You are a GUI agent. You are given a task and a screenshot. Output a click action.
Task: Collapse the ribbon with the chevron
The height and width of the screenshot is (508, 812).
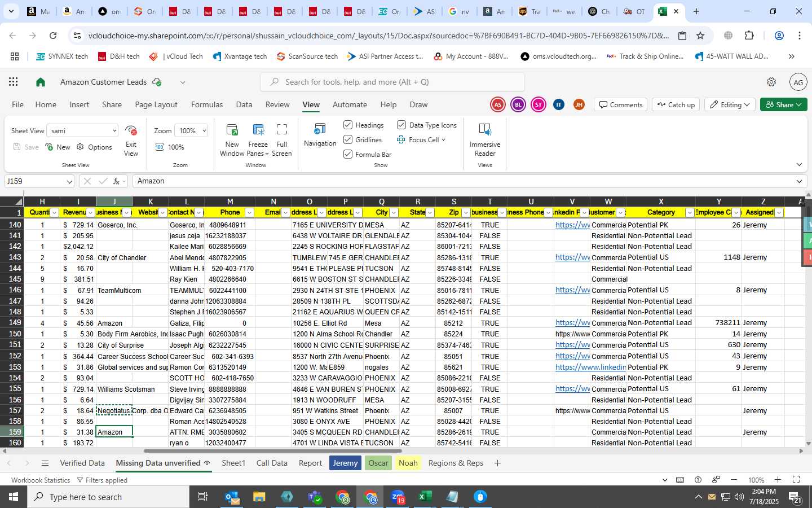(799, 165)
